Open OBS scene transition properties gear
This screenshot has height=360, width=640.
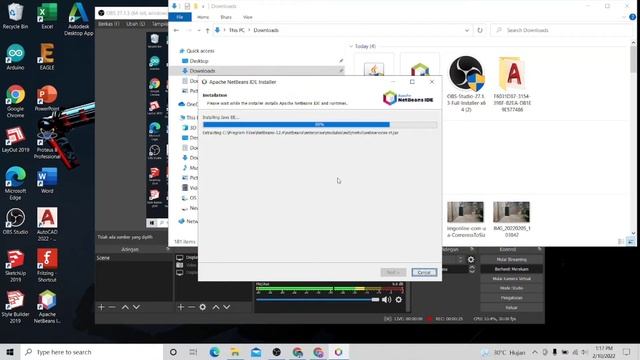(471, 260)
